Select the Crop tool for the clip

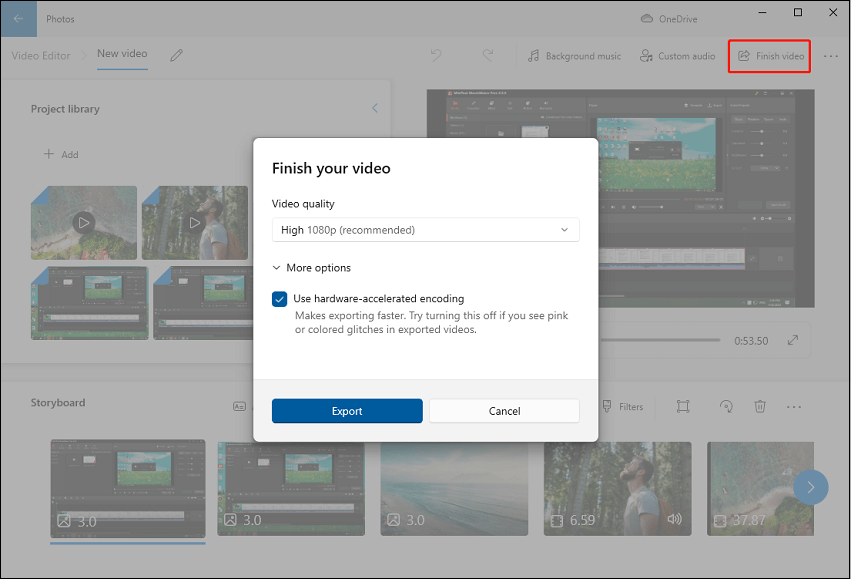pos(683,406)
